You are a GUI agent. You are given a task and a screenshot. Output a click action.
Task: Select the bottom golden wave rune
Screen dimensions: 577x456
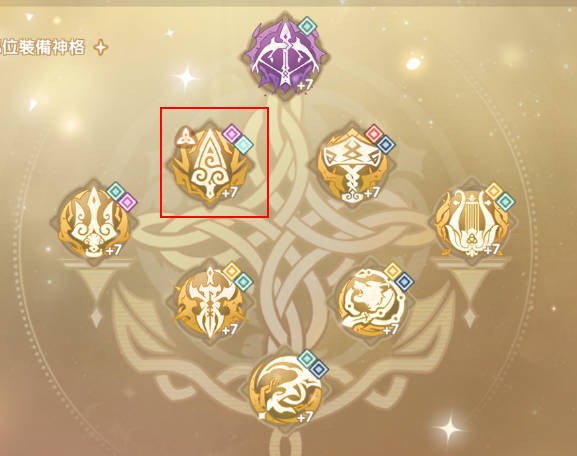coord(285,389)
